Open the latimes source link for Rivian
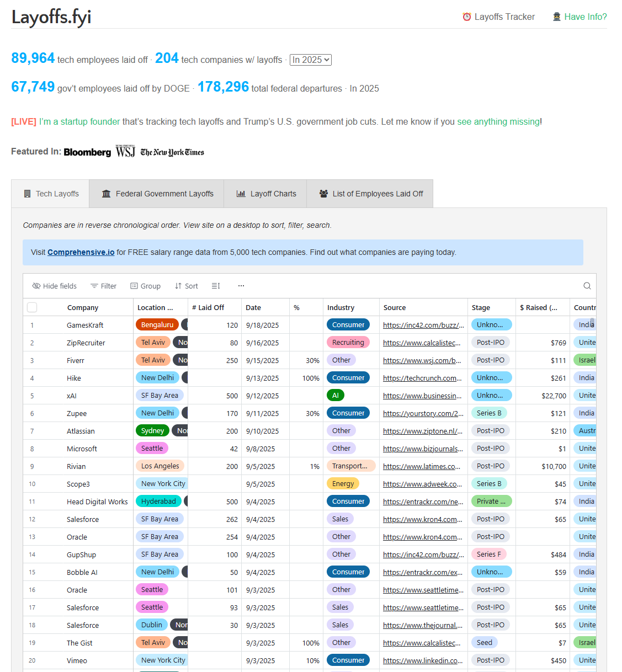Screen dimensions: 622x672 (x=422, y=466)
